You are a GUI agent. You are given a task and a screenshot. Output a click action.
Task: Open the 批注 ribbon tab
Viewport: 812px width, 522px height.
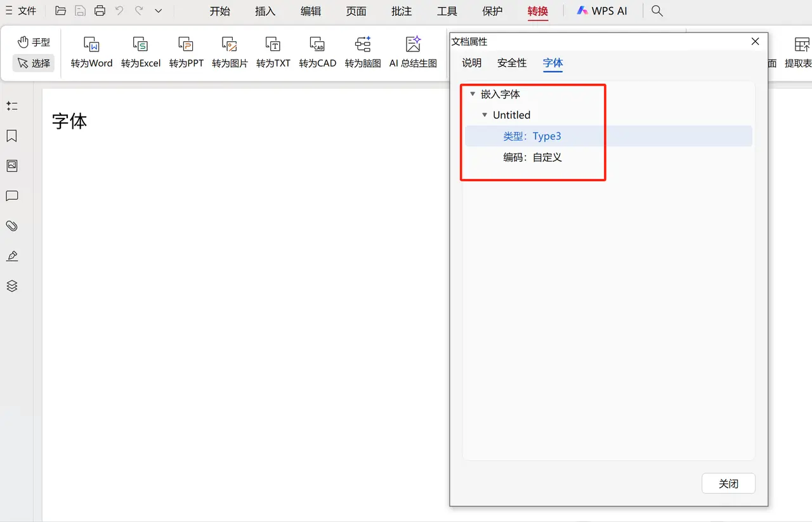(x=401, y=11)
